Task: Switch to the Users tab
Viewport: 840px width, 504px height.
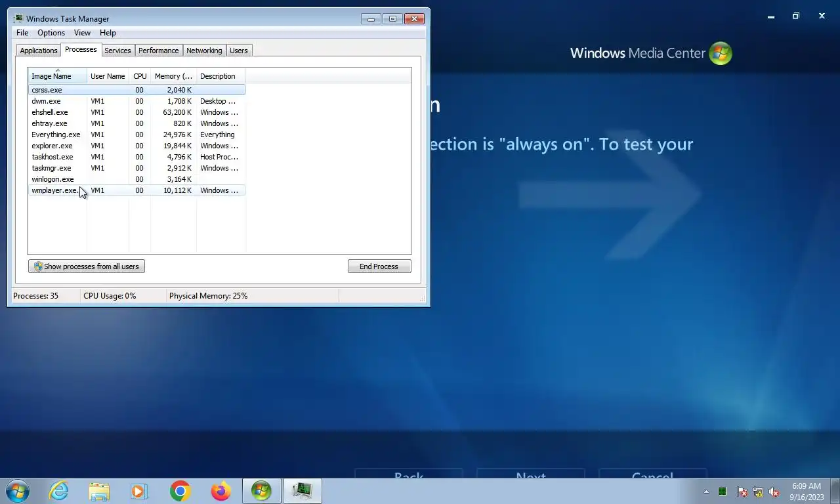Action: tap(239, 51)
